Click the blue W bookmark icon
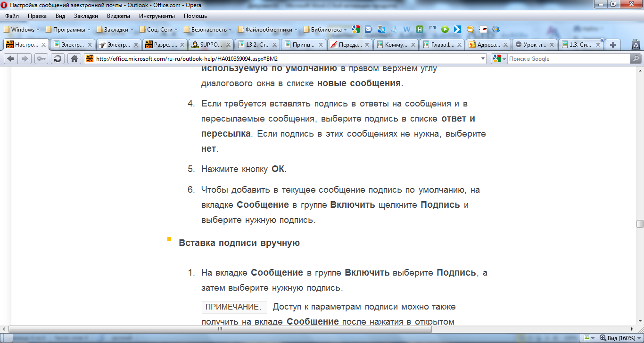This screenshot has height=343, width=644. pos(407,29)
